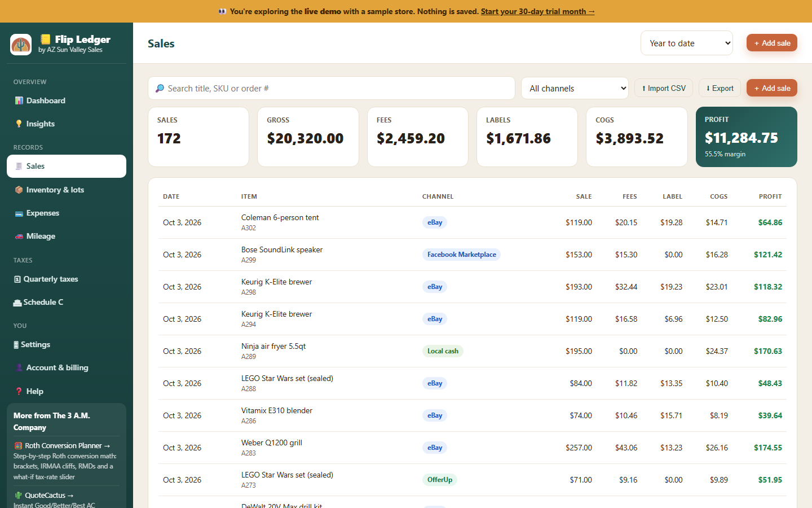Click the Sales receipt icon in sidebar
Image resolution: width=812 pixels, height=508 pixels.
[19, 166]
